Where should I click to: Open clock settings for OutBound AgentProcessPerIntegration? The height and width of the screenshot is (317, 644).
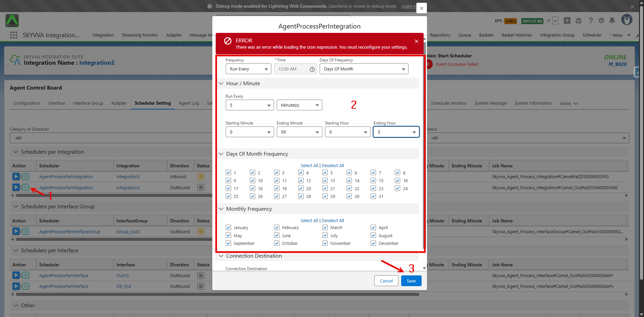click(x=26, y=188)
